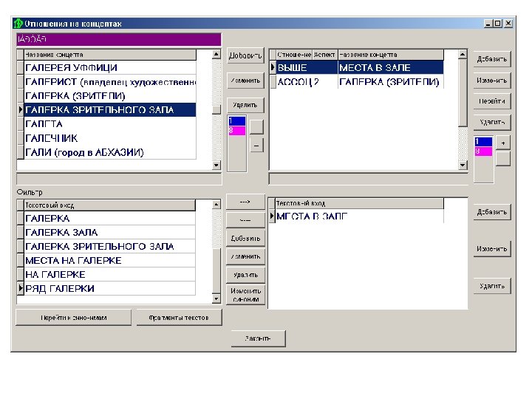Click Добавить button between text entry lists

pyautogui.click(x=245, y=239)
